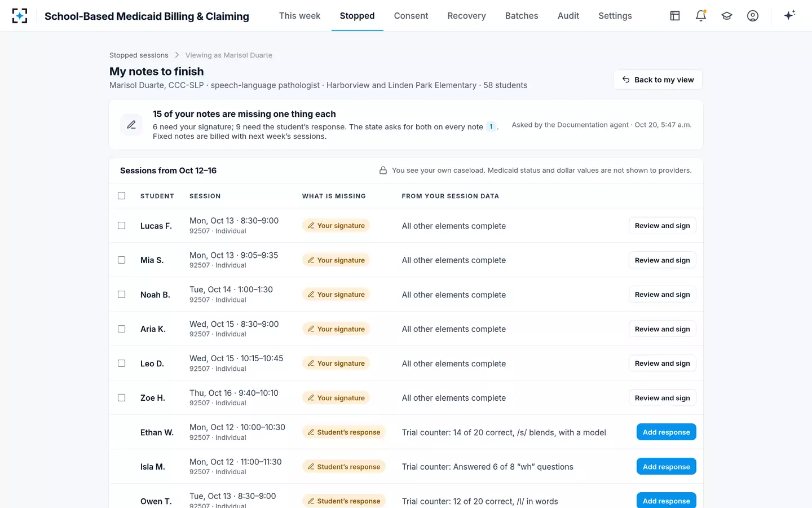Open the layout panel icon
812x508 pixels.
[675, 16]
